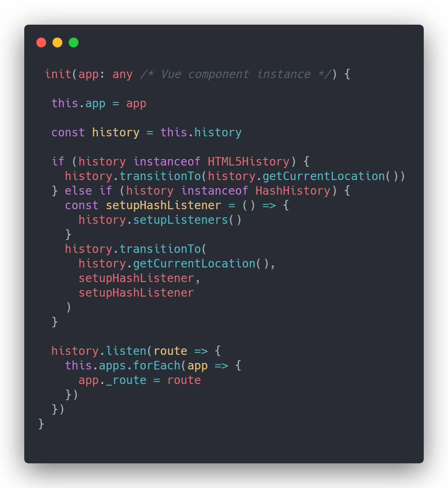Click the 'else if' keyword
The image size is (448, 488).
pyautogui.click(x=89, y=191)
